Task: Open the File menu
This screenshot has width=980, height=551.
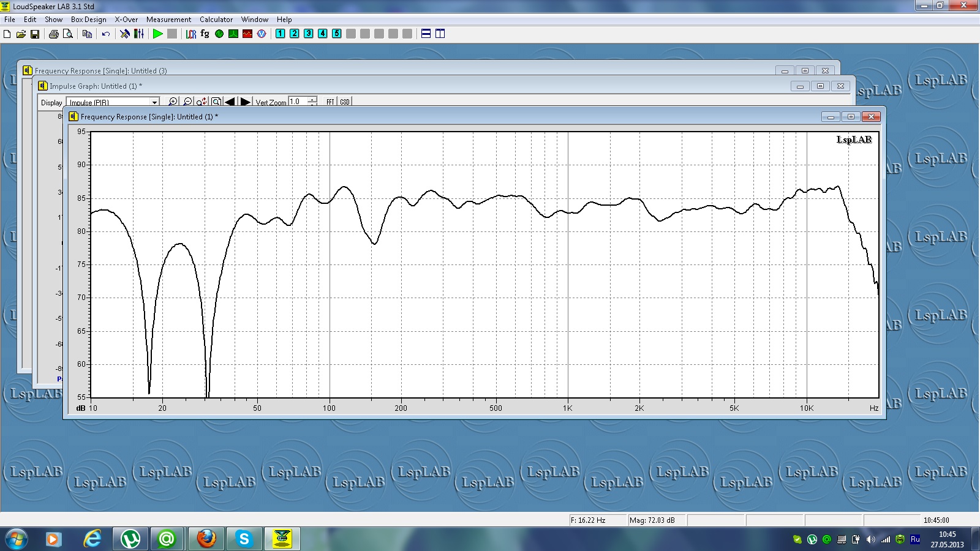Action: pyautogui.click(x=10, y=20)
